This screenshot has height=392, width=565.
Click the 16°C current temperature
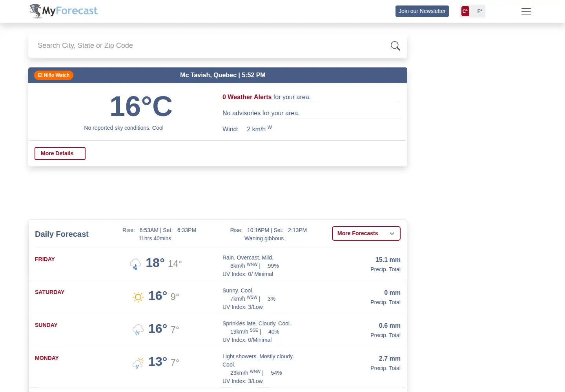coord(141,106)
